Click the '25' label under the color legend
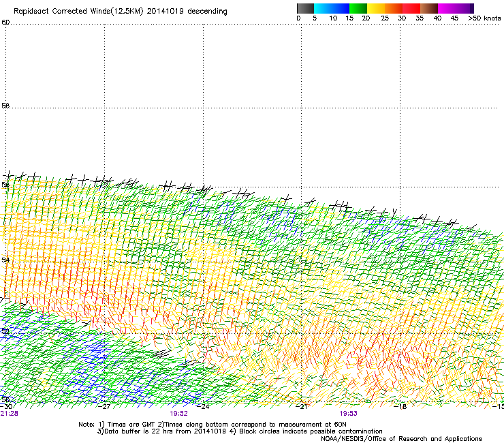The height and width of the screenshot is (443, 504). (x=385, y=18)
